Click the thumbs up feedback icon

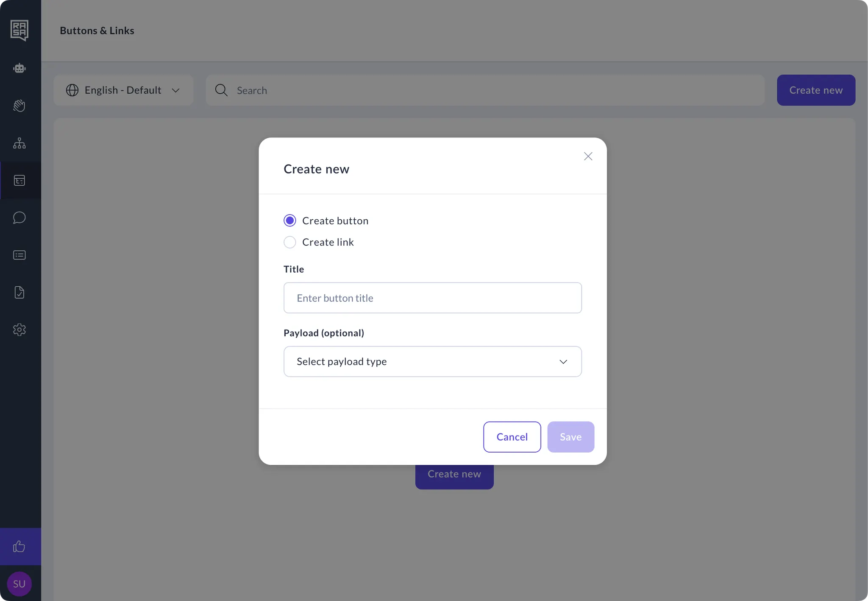pos(19,546)
